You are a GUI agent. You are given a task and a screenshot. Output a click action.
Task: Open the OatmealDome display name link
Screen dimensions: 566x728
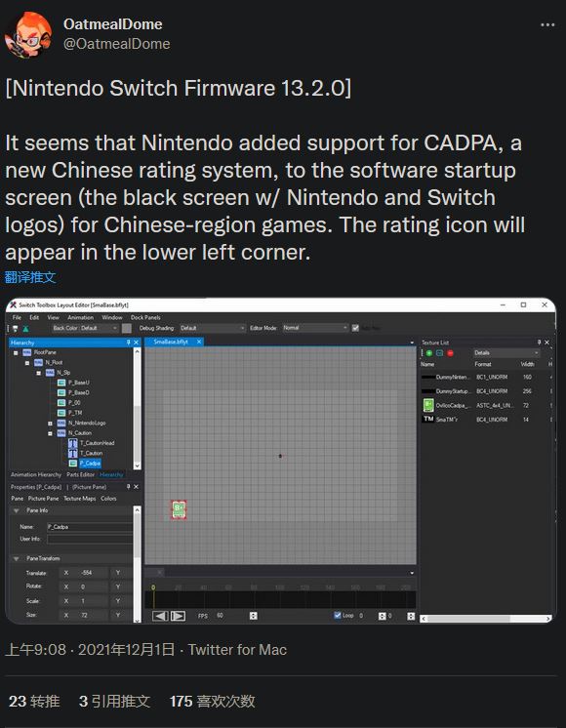(x=113, y=23)
